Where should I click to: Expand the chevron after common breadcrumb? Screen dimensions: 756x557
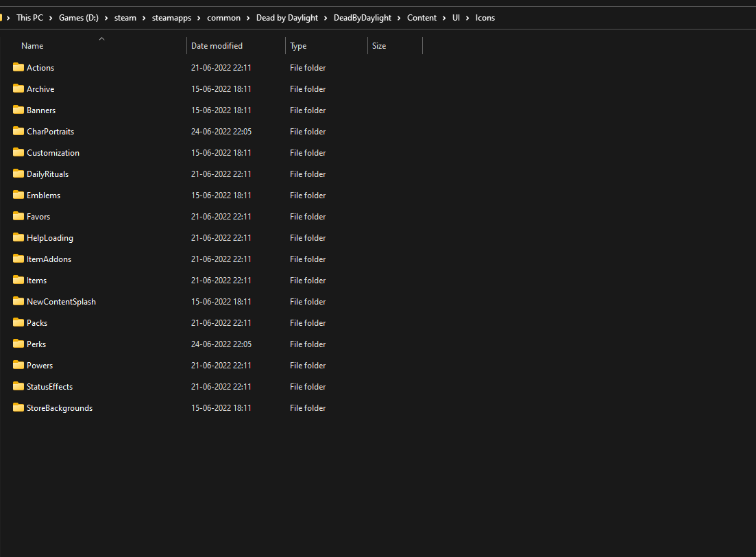click(248, 18)
